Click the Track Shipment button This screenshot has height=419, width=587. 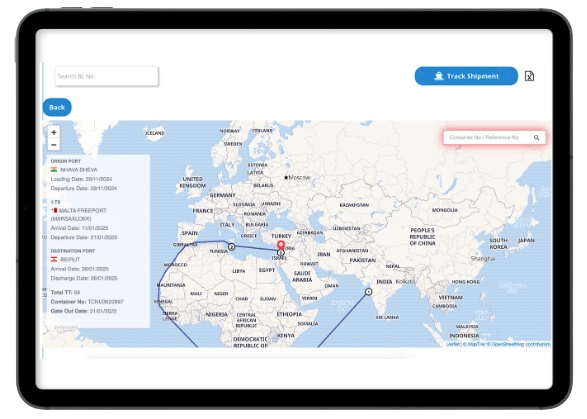[x=466, y=76]
